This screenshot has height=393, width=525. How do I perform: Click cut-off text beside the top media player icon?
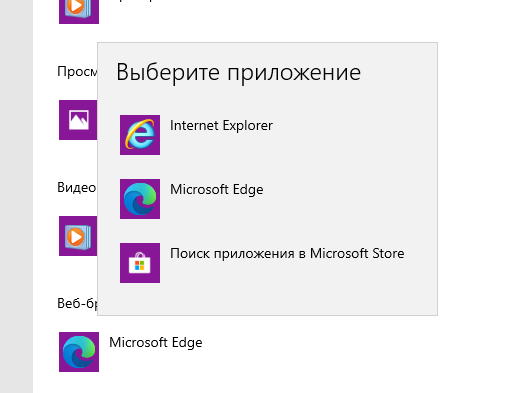134,1
